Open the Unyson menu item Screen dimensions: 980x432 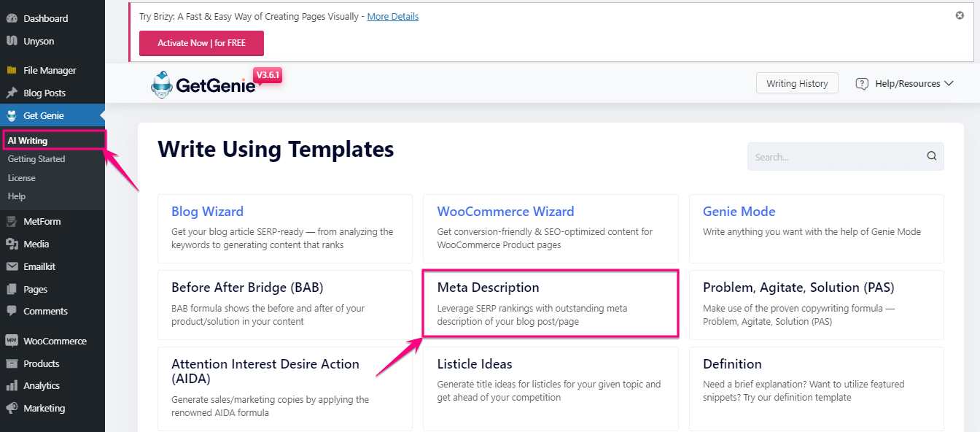(x=39, y=41)
